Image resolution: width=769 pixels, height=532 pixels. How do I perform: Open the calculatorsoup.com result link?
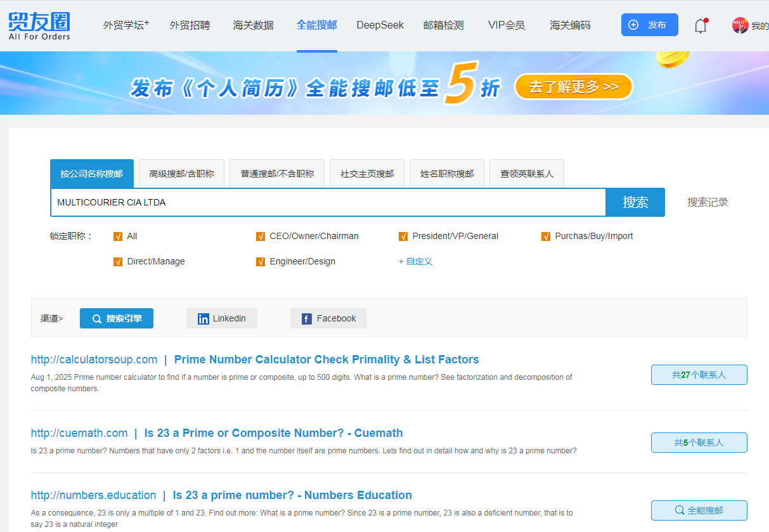[x=94, y=360]
